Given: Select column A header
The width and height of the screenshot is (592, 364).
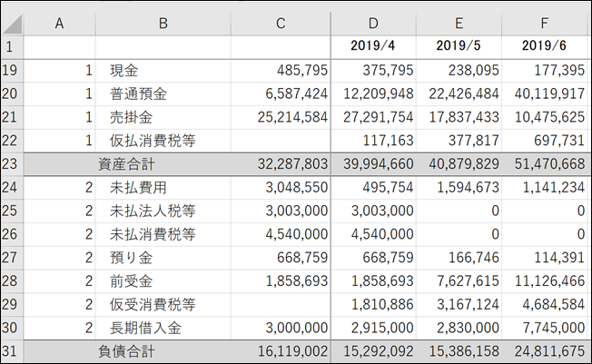Looking at the screenshot, I should pos(59,24).
